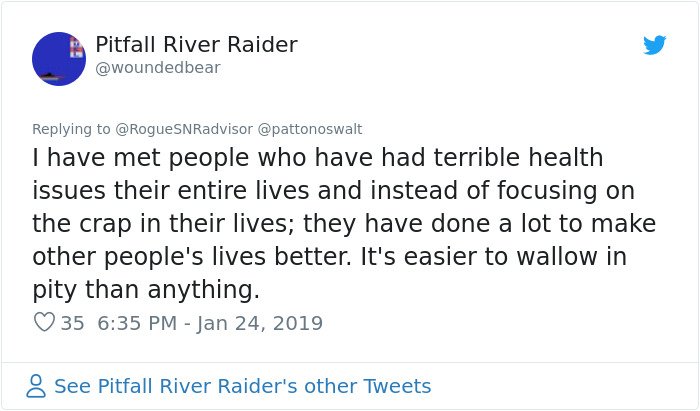Click the display name Pitfall River Raider
Viewport: 700px width, 411px height.
click(196, 44)
